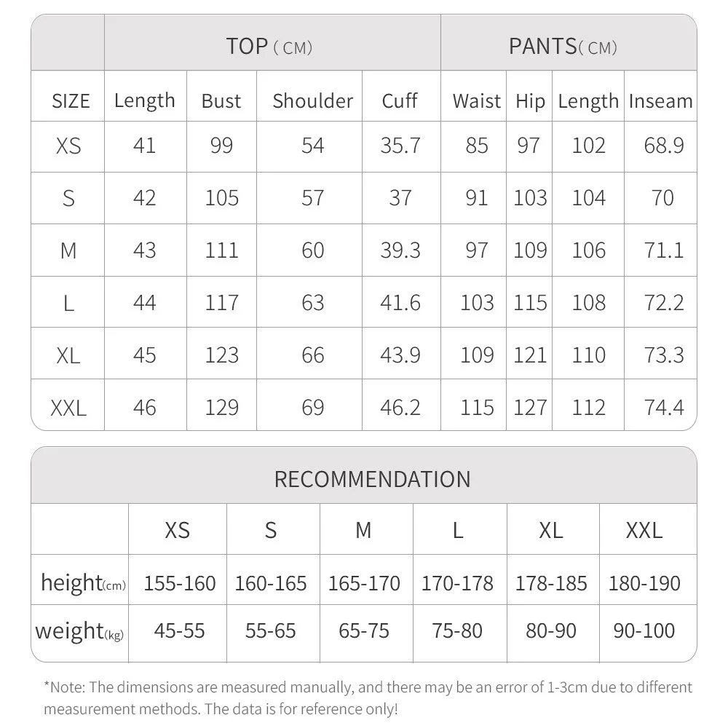Select the SIZE column header

pyautogui.click(x=71, y=101)
